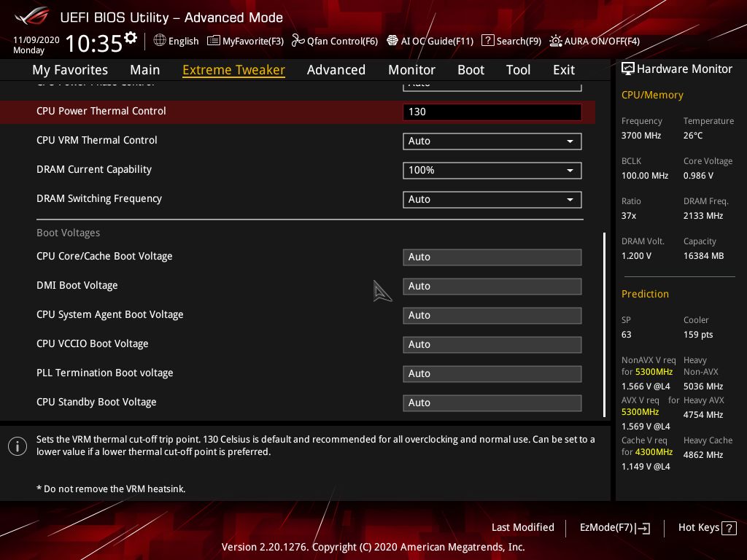The width and height of the screenshot is (747, 560).
Task: Click the CPU/Memory heading
Action: (x=652, y=96)
